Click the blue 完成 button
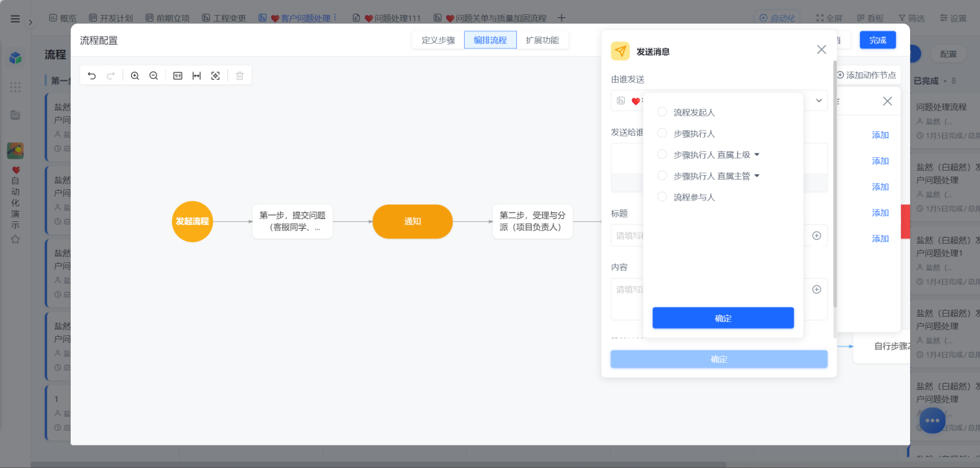Viewport: 980px width, 468px height. (878, 40)
